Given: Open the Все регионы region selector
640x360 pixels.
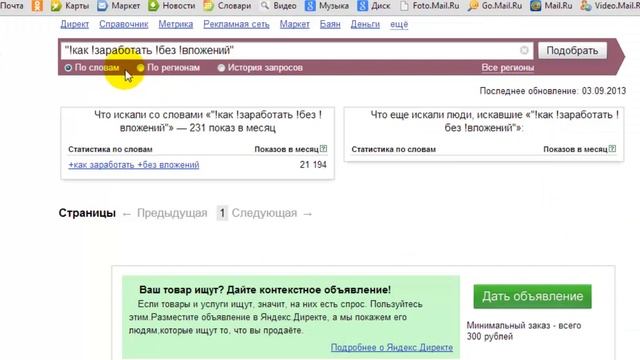Looking at the screenshot, I should coord(508,68).
